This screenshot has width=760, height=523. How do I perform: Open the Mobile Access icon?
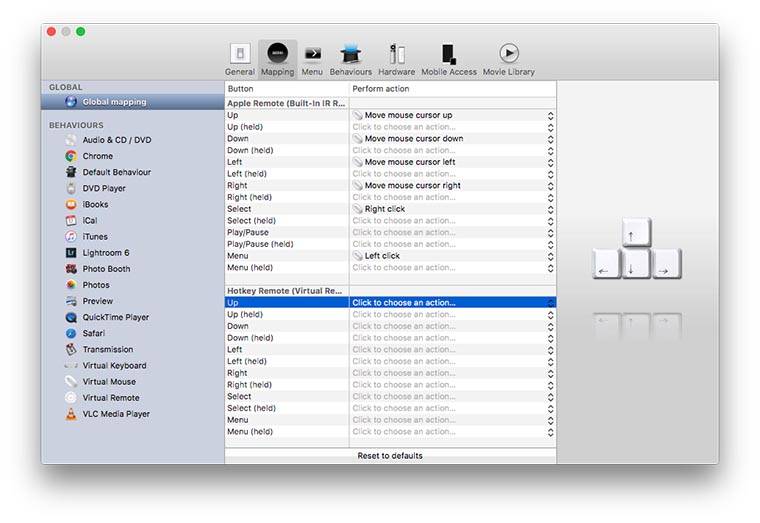tap(449, 53)
